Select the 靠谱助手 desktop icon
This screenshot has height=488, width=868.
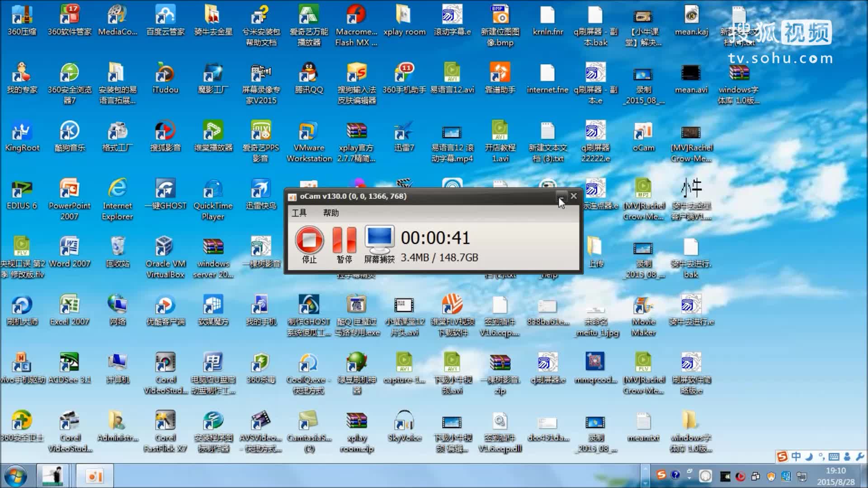coord(500,78)
